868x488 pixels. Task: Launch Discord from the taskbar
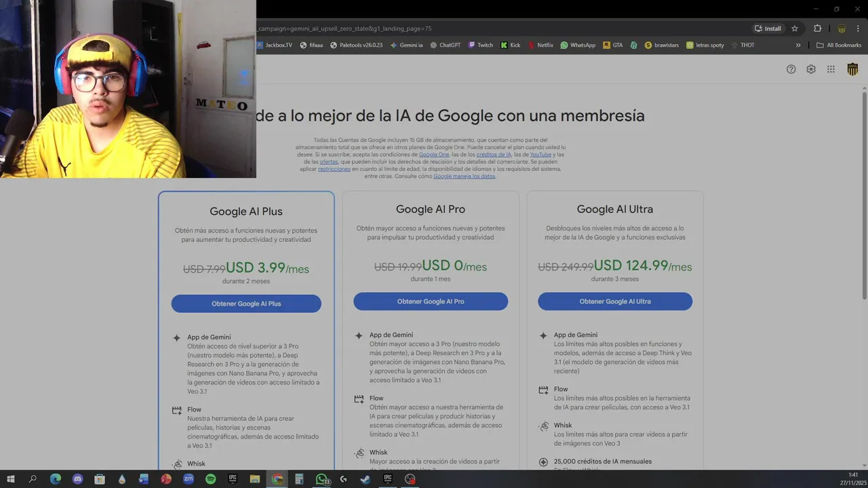tap(77, 479)
